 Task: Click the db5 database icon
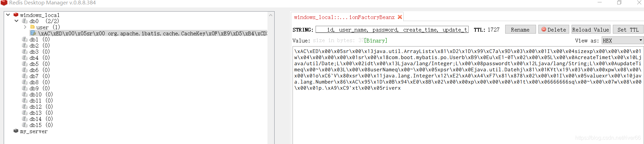pyautogui.click(x=24, y=64)
